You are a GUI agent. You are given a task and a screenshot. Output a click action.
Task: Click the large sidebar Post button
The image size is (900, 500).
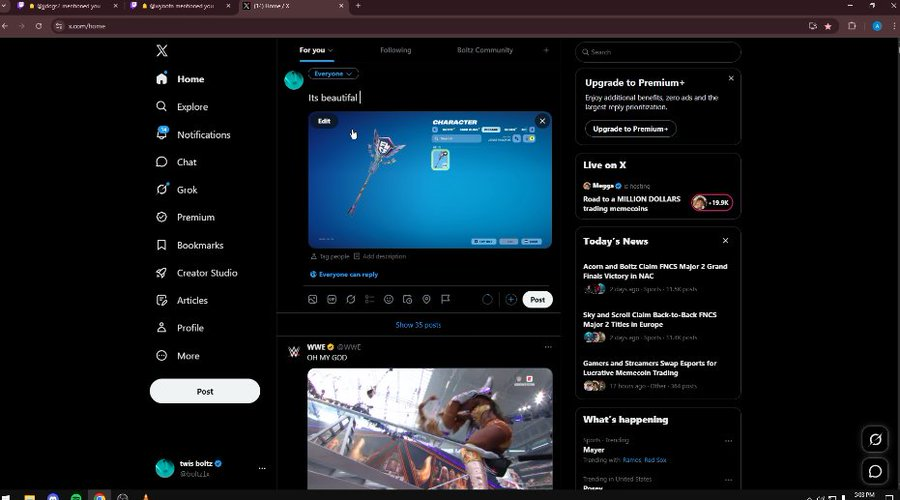(x=205, y=391)
